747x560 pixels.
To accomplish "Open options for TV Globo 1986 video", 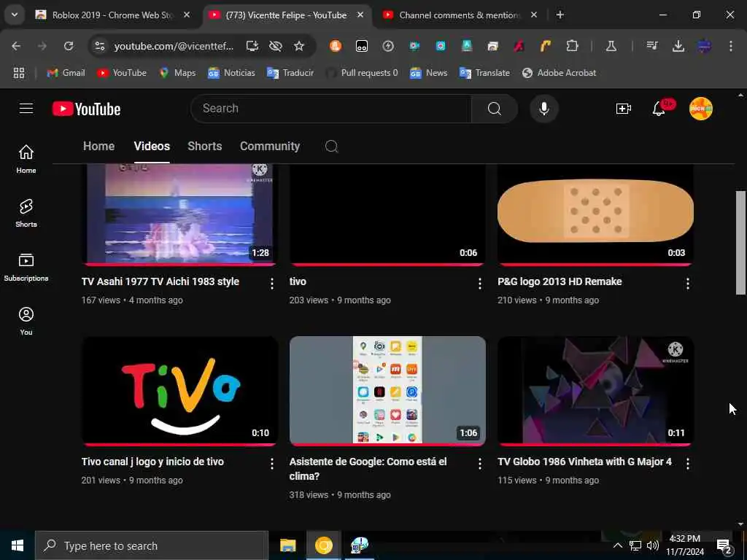I will tap(687, 464).
